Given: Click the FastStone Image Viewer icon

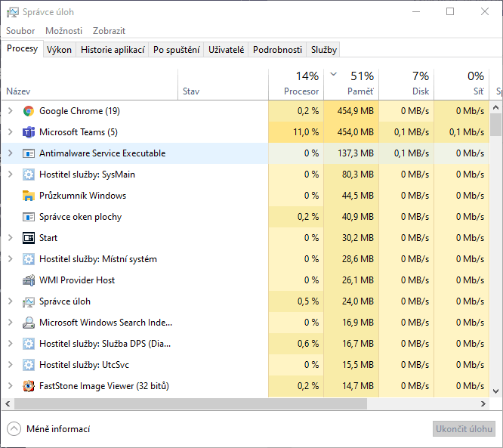Looking at the screenshot, I should click(x=29, y=386).
